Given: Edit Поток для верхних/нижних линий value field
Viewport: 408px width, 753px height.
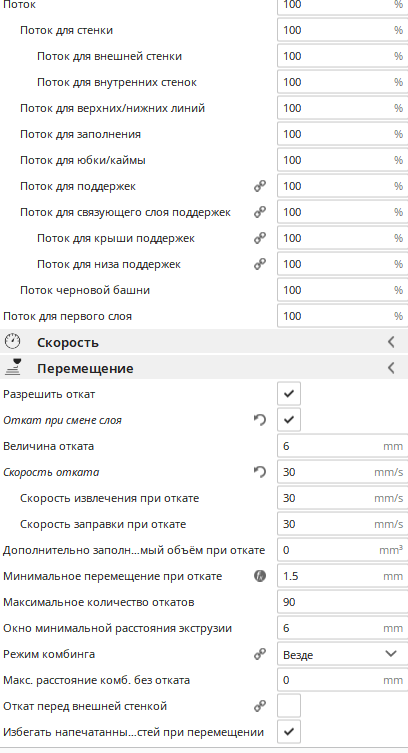Looking at the screenshot, I should tap(342, 108).
